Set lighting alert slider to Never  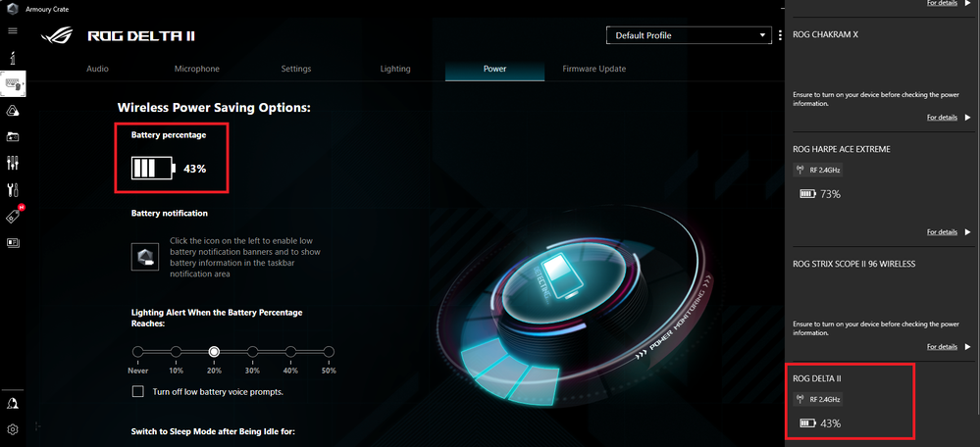tap(138, 352)
